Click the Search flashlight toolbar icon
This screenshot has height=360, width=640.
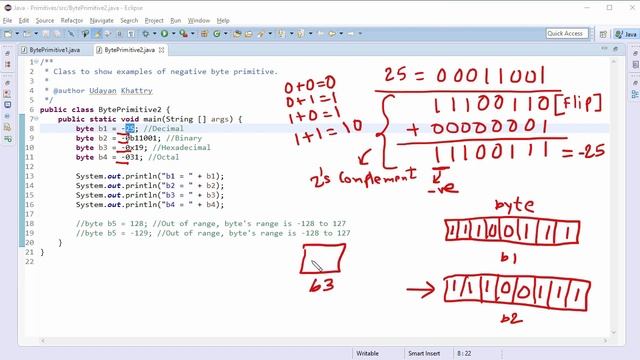coord(260,34)
